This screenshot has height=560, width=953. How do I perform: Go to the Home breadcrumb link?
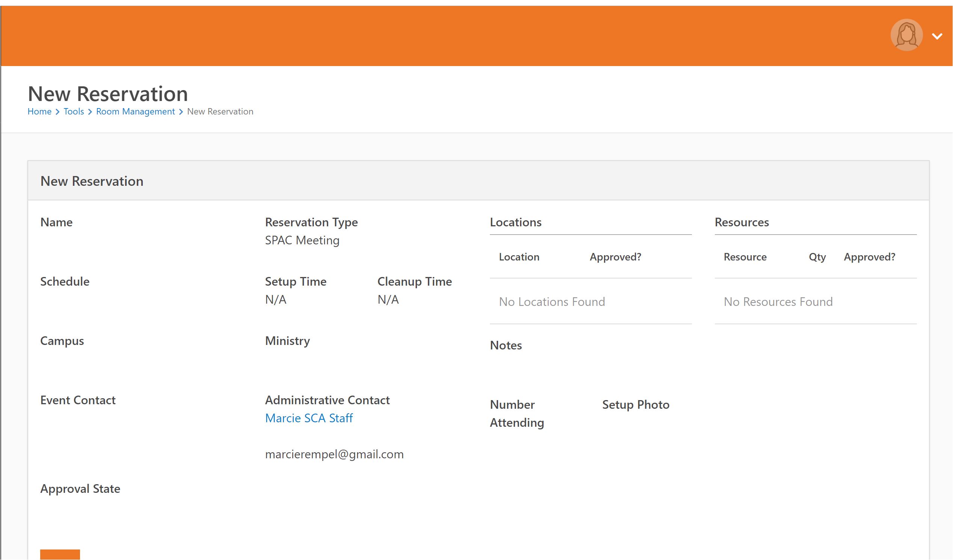click(x=39, y=111)
